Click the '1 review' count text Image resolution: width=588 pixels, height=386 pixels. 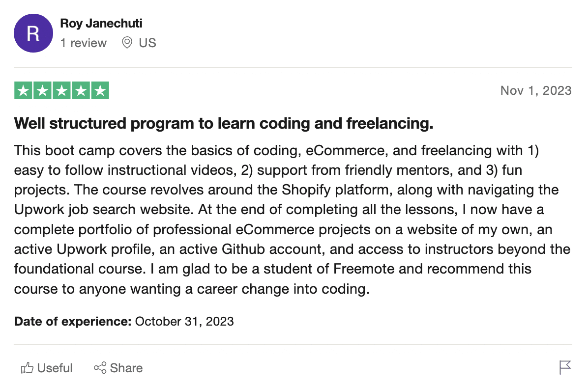tap(83, 43)
